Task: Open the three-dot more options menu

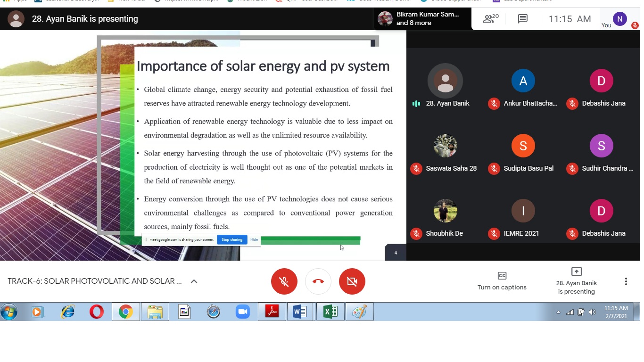Action: click(x=626, y=281)
